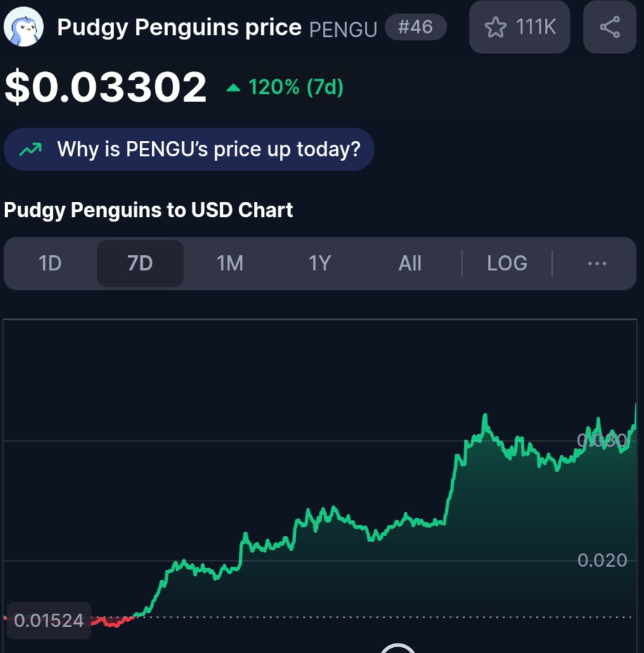Select the 1D chart range
The image size is (644, 653).
click(x=50, y=263)
